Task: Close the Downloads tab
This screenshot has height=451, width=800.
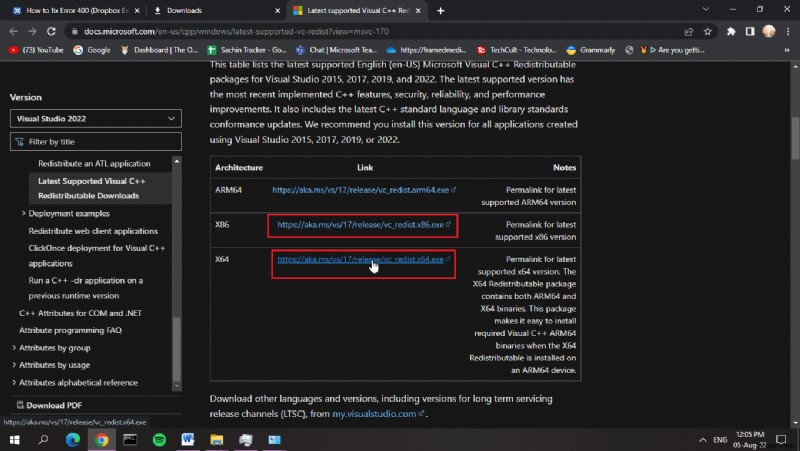Action: 278,10
